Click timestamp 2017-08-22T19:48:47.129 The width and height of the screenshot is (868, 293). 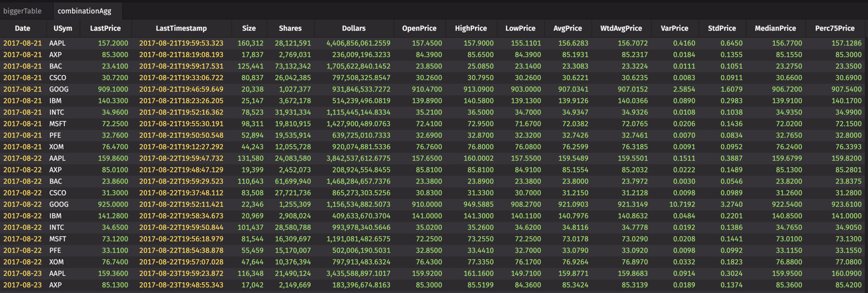click(x=181, y=170)
